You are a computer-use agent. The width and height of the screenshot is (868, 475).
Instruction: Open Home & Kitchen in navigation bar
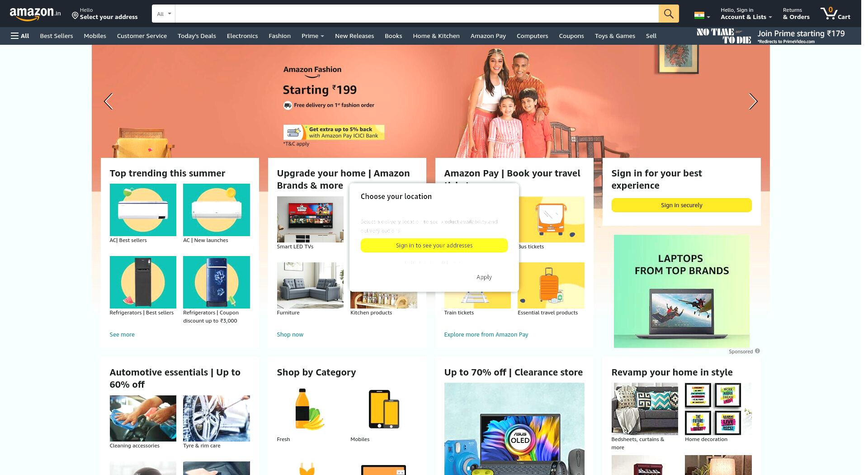[x=436, y=36]
